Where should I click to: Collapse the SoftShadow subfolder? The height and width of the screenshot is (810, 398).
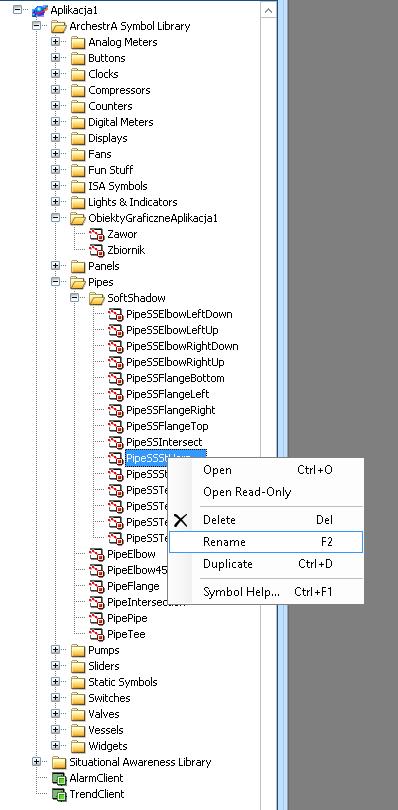tap(74, 298)
